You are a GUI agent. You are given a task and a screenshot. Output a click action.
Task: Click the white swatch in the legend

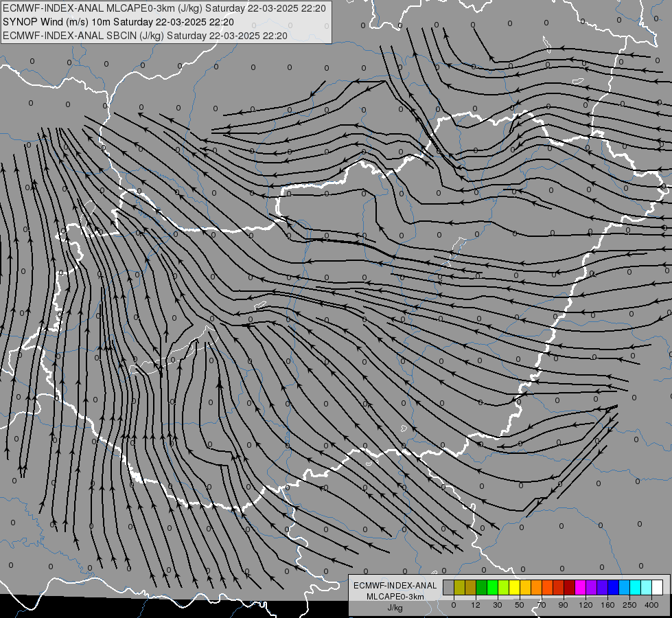pos(657,588)
